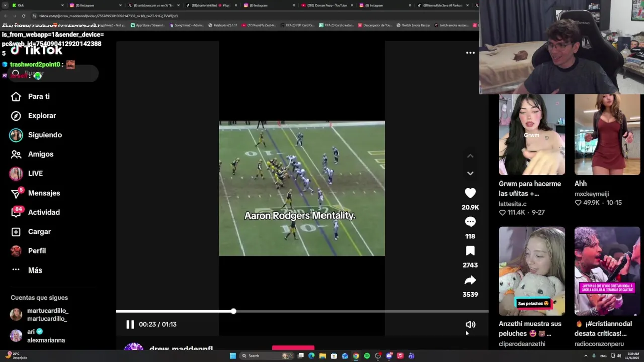Open the Explorar compass page

(33, 116)
